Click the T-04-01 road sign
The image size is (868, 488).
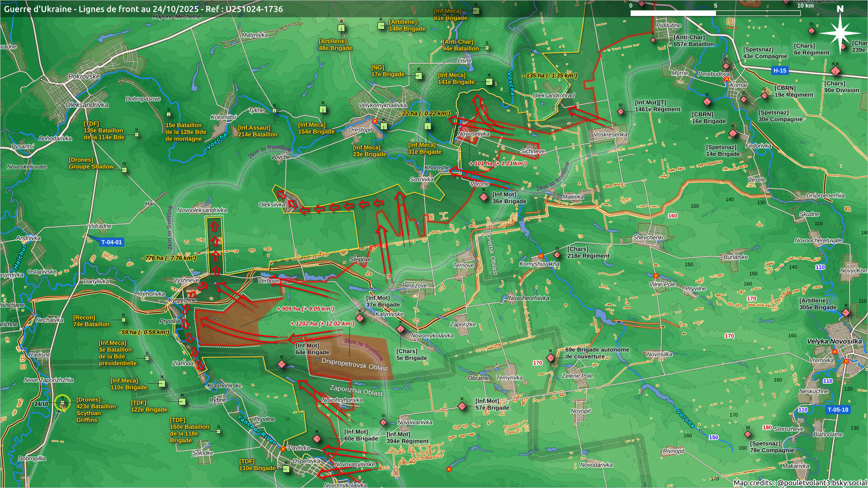111,242
